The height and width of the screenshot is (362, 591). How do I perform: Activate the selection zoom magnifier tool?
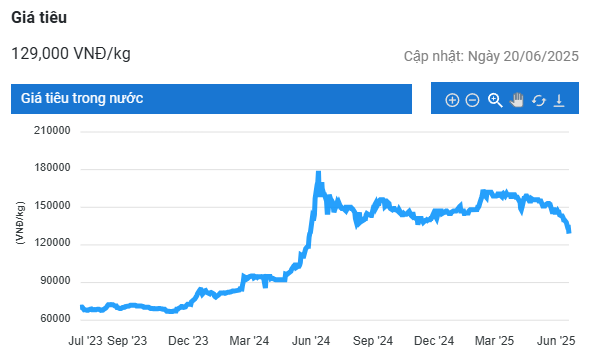pos(495,100)
